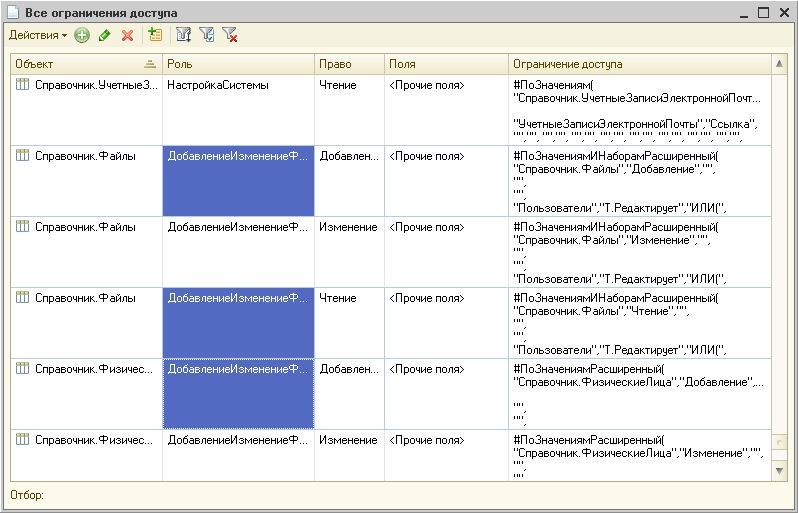Click the Ограничение доступа column header
Viewport: 798px width, 513px height.
coord(640,64)
